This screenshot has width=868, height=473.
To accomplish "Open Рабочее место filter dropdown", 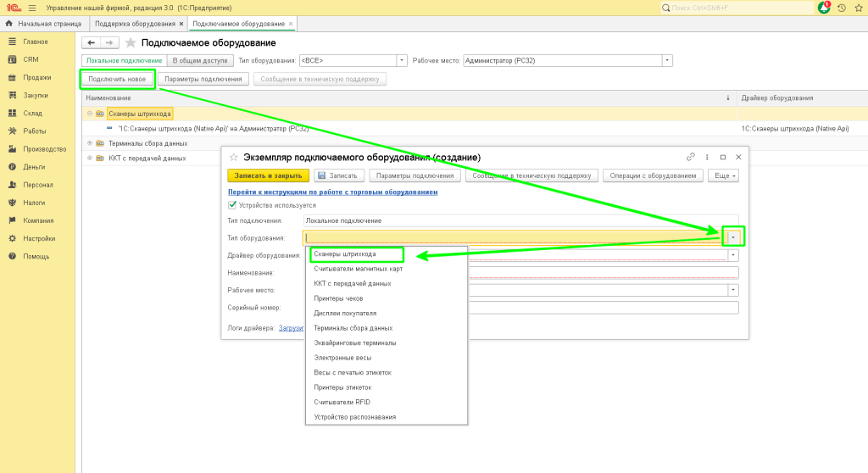I will point(668,60).
